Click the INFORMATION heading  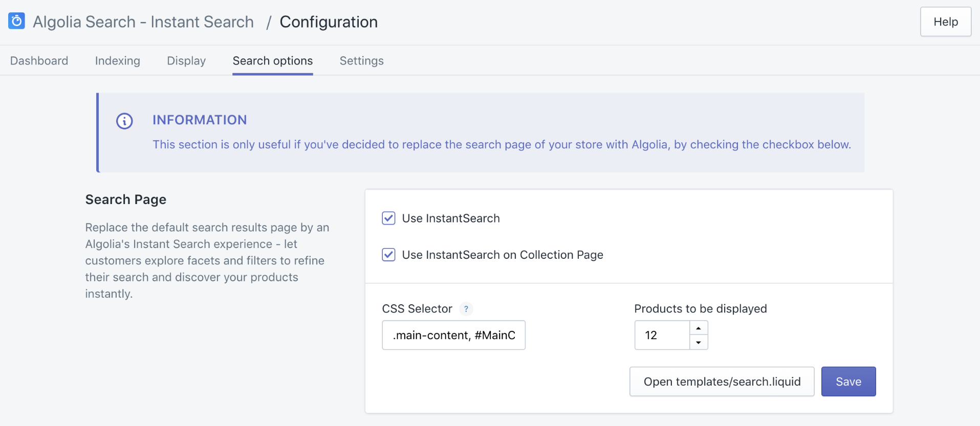point(200,120)
